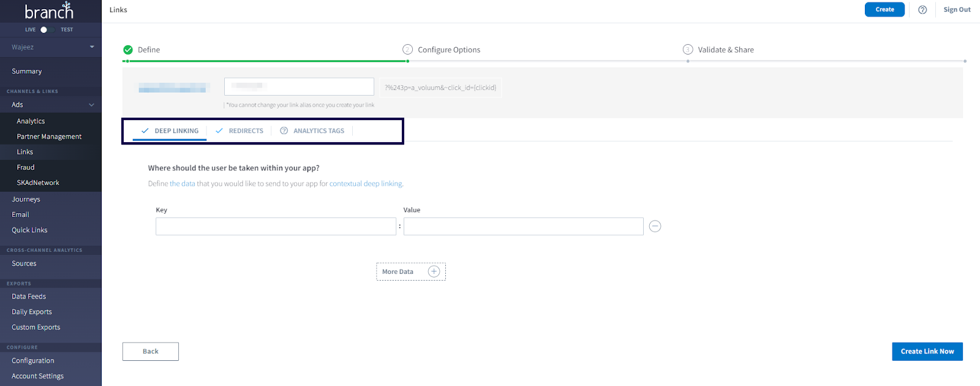Viewport: 980px width, 386px height.
Task: Click the Analytics Tags question mark icon
Action: 284,131
